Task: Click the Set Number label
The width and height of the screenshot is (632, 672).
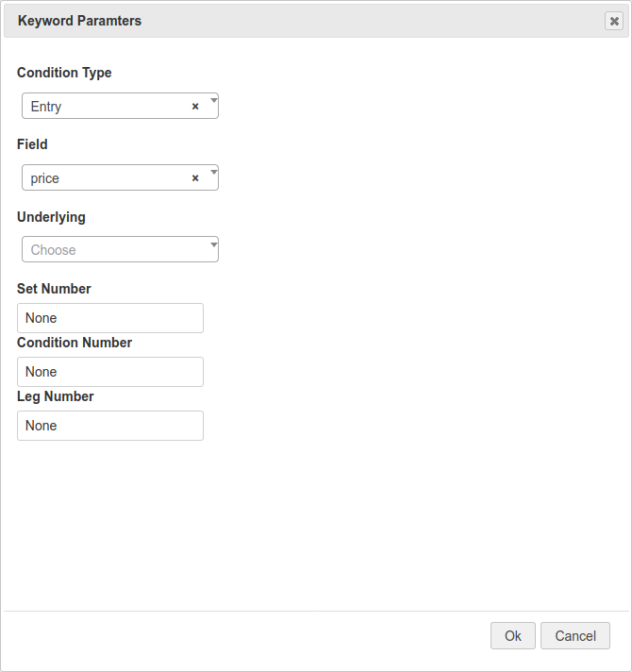Action: (x=54, y=289)
